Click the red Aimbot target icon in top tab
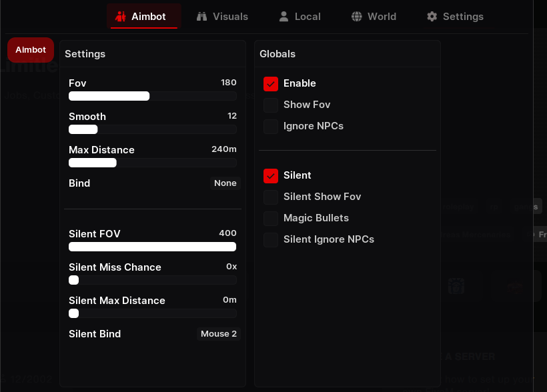The height and width of the screenshot is (392, 547). [121, 17]
